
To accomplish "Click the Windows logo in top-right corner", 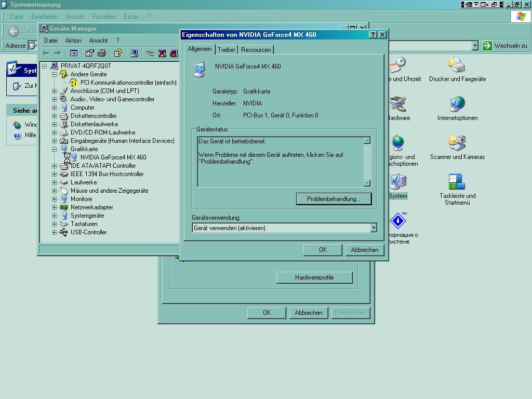I will click(521, 16).
